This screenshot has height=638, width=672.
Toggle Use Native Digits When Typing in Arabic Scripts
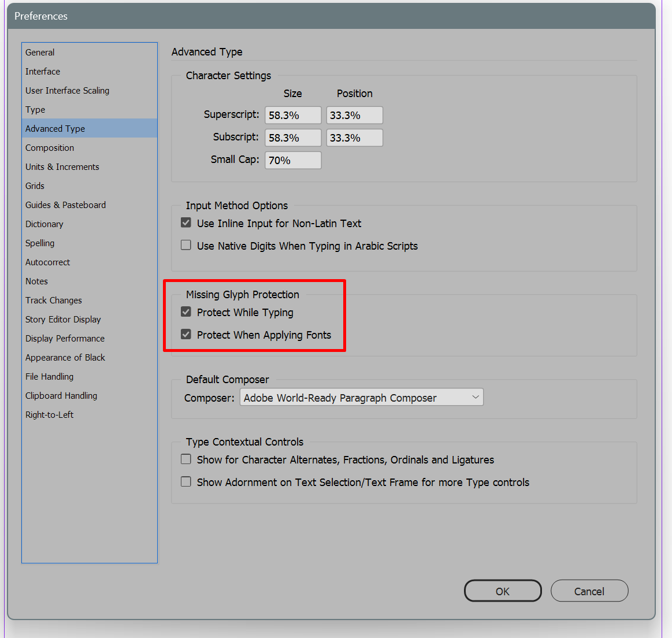pyautogui.click(x=185, y=245)
